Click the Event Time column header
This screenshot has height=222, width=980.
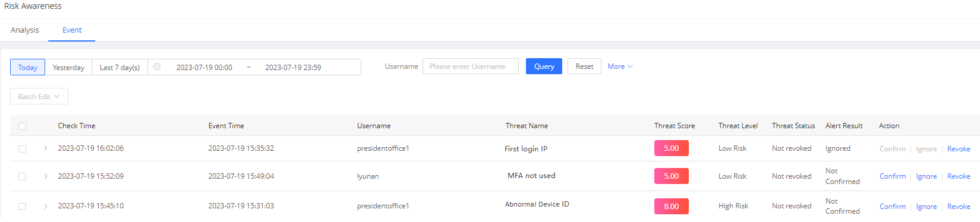[x=226, y=126]
